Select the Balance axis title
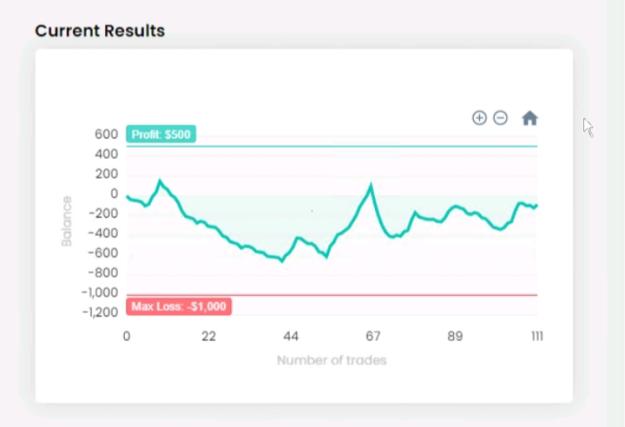This screenshot has width=625, height=427. click(x=67, y=221)
